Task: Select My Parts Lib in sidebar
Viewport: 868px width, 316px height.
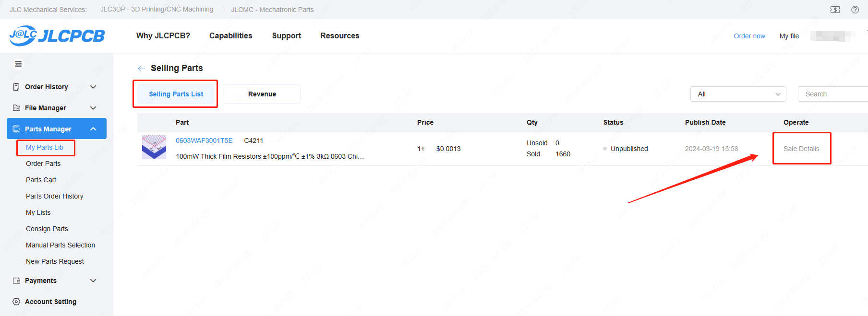Action: pyautogui.click(x=45, y=147)
